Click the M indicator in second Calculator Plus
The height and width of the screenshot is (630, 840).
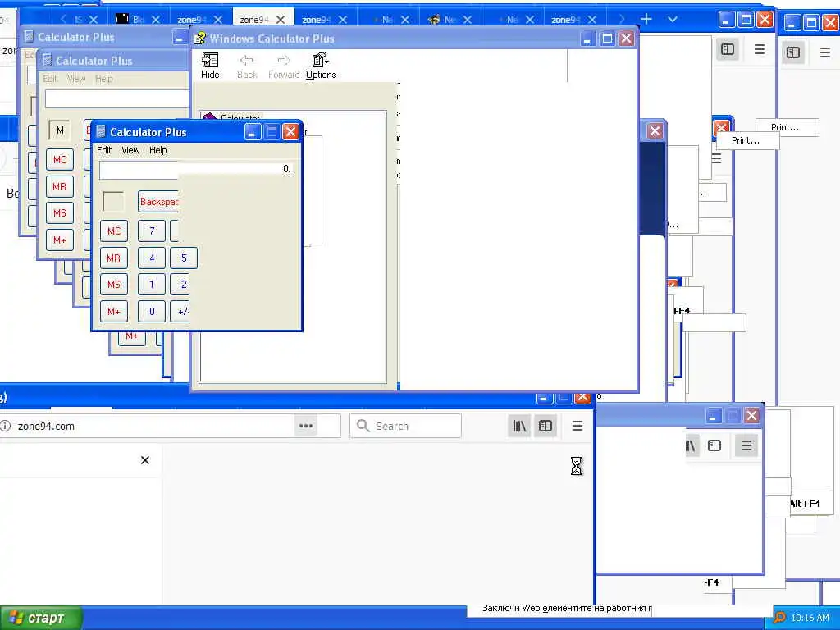(x=59, y=130)
